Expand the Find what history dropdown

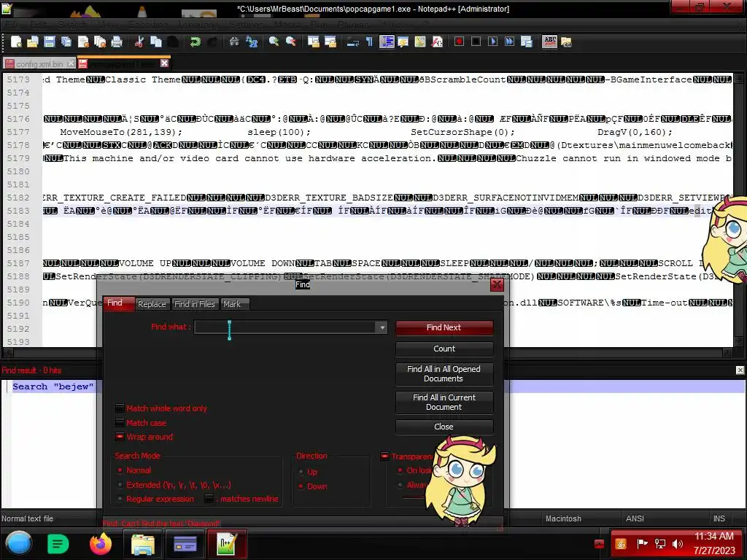point(382,327)
